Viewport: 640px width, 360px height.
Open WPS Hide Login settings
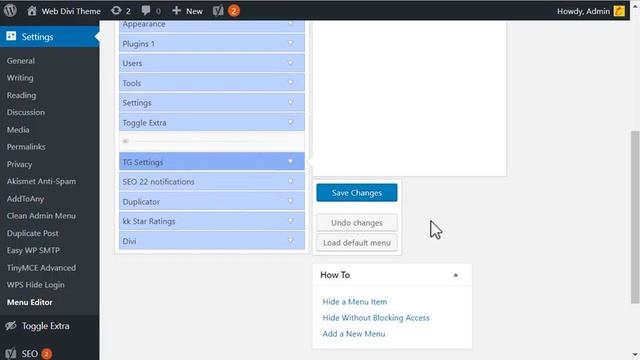[36, 285]
